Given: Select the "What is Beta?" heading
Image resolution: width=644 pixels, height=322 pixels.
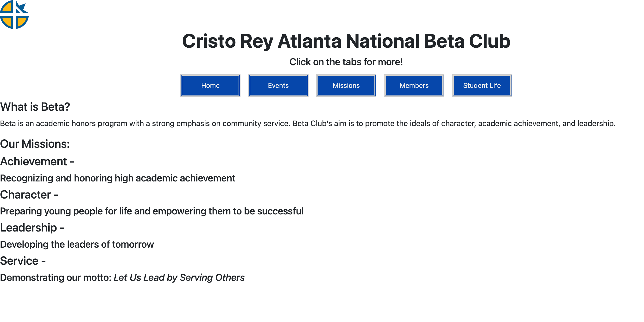Looking at the screenshot, I should click(35, 107).
